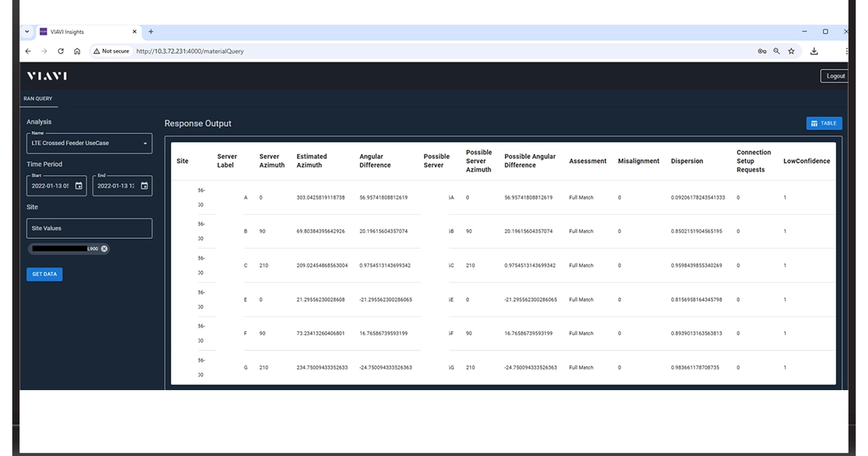Click the Not secure warning indicator
868x456 pixels.
click(x=111, y=51)
